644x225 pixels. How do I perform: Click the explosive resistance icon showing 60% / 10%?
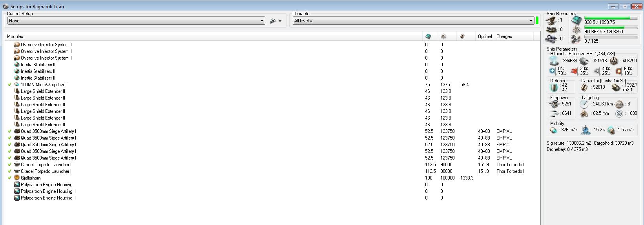(x=619, y=71)
